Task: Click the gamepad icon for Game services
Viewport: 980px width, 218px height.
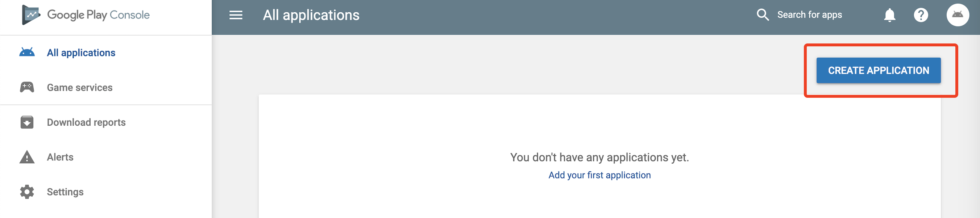Action: pyautogui.click(x=27, y=87)
